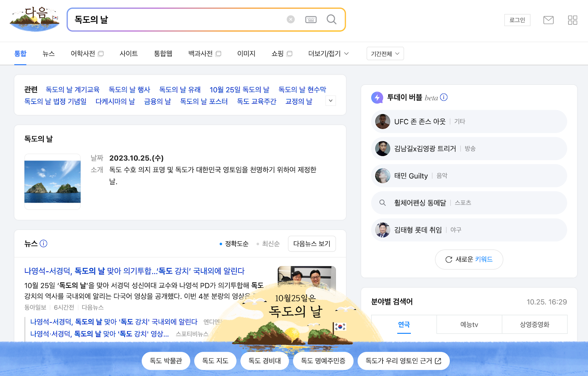
Task: Open the 쇼핑 tab
Action: (282, 54)
